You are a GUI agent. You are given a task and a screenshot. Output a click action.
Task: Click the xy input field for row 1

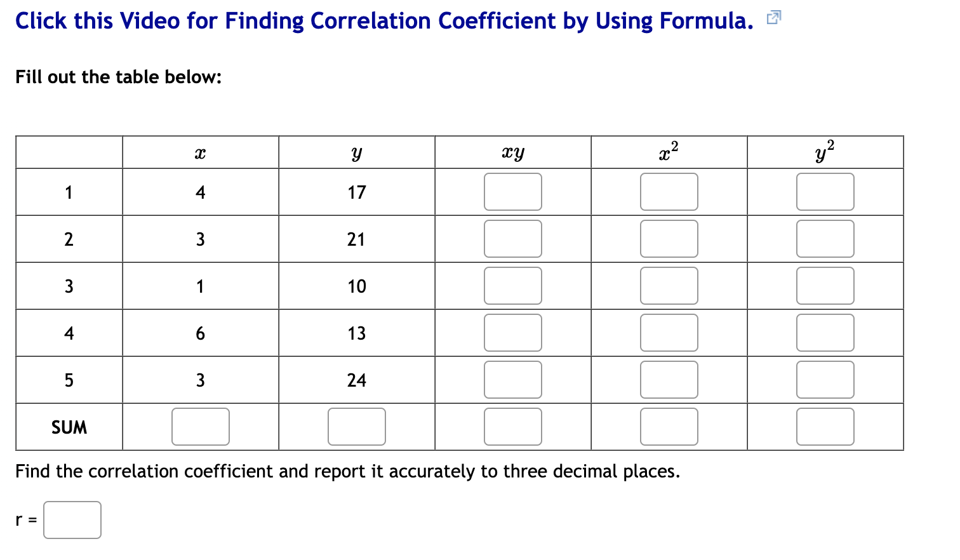click(512, 191)
